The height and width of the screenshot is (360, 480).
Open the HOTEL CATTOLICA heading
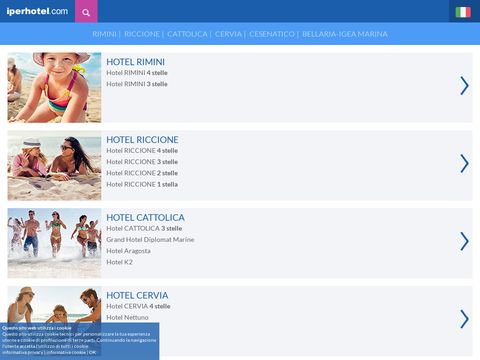[145, 217]
